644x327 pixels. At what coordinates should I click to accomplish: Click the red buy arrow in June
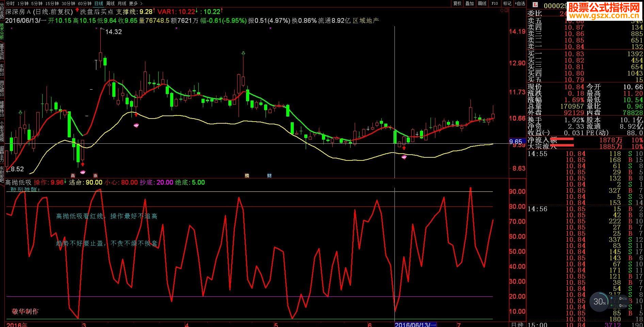[404, 147]
